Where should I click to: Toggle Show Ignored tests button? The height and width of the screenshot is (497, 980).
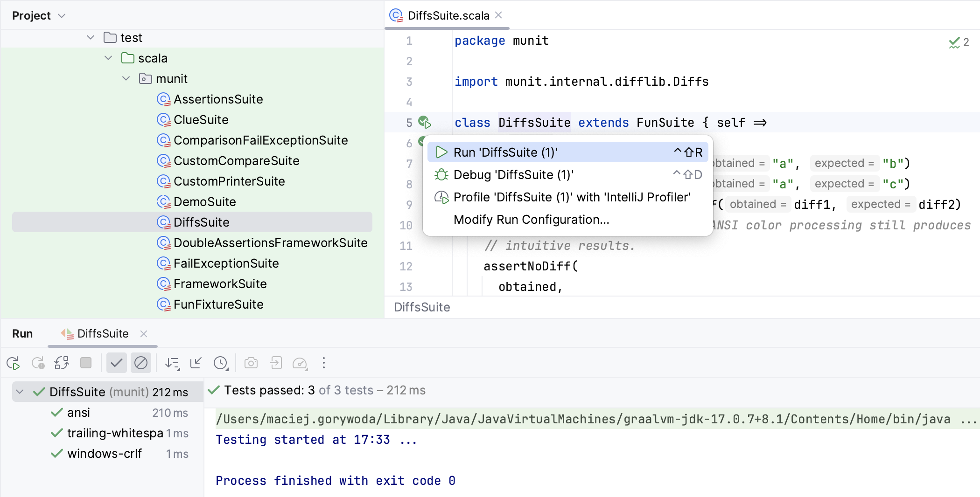141,363
